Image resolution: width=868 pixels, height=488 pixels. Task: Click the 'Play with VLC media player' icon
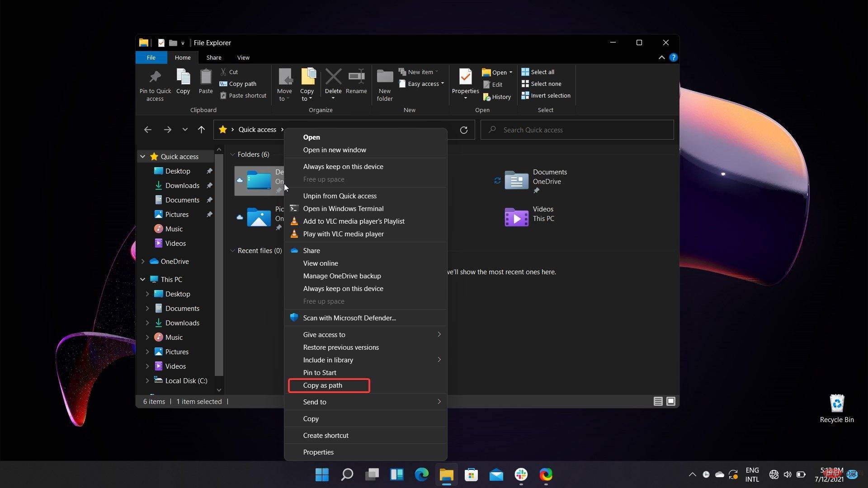(294, 234)
